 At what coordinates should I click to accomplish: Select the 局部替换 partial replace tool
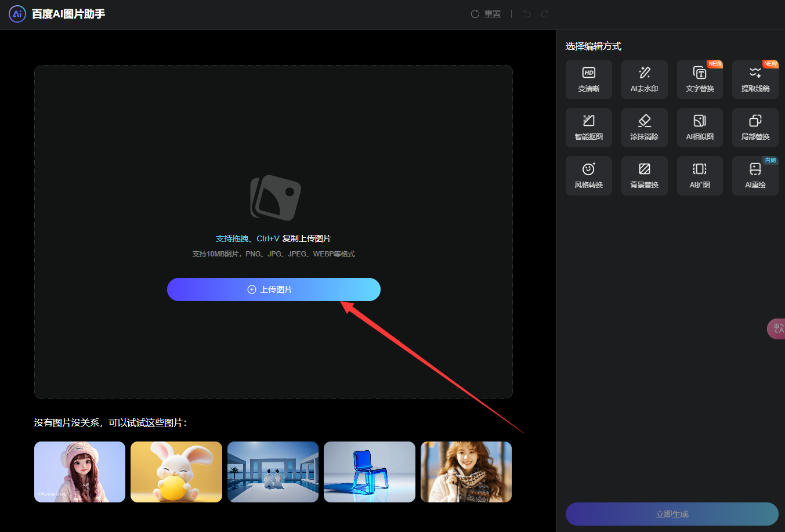click(755, 128)
